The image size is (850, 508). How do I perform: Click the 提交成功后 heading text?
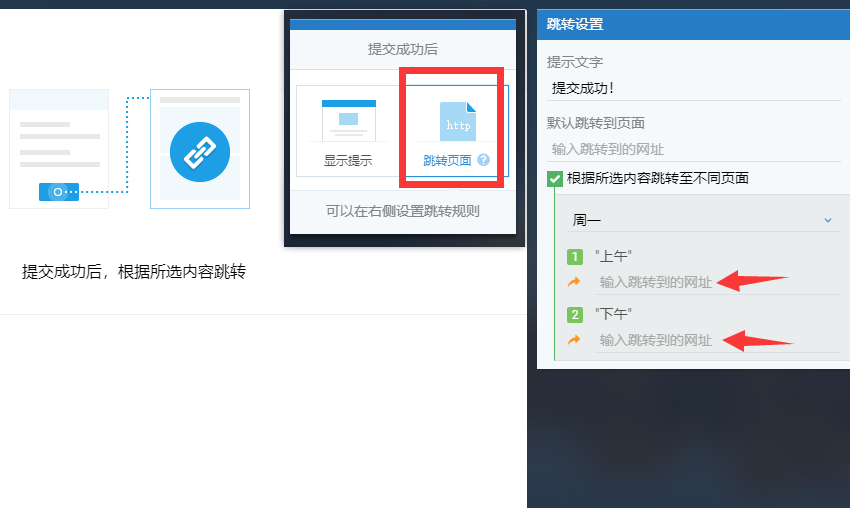tap(402, 49)
